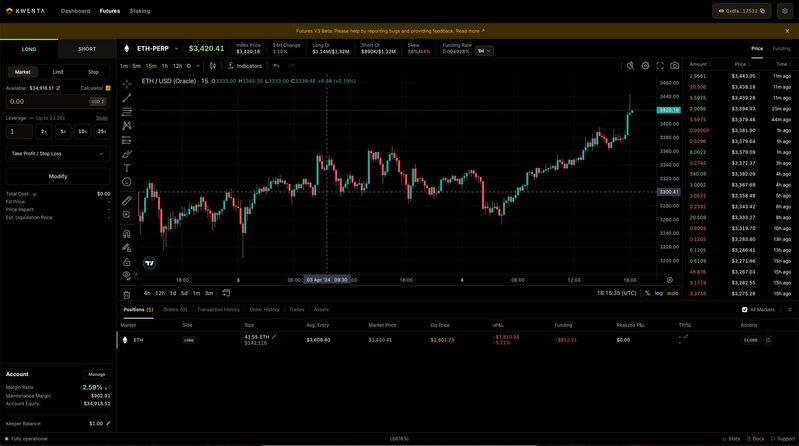The height and width of the screenshot is (446, 799).
Task: Open the Indicators menu
Action: pos(243,66)
